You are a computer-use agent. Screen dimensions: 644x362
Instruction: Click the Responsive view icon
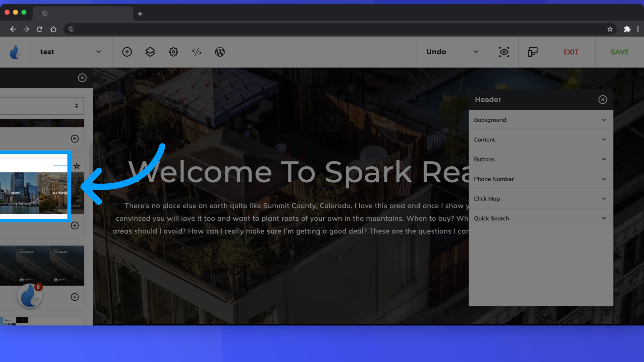pos(533,52)
